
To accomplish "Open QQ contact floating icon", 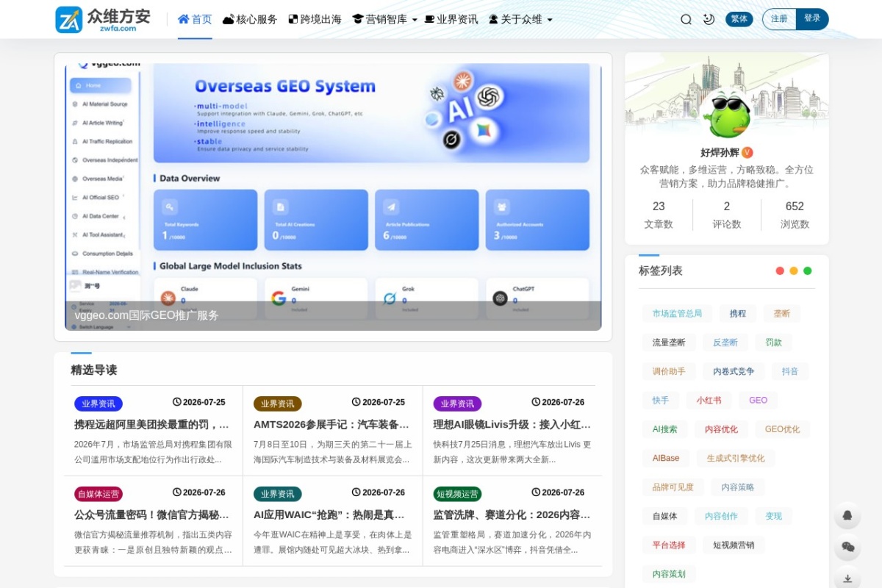I will [x=847, y=515].
